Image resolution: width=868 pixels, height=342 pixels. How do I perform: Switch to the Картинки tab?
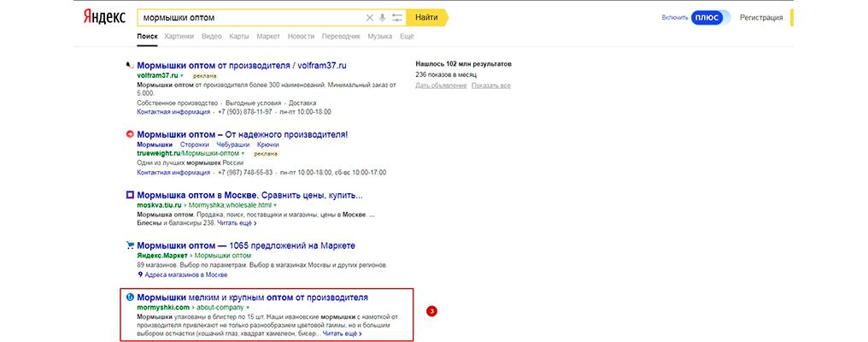(179, 37)
